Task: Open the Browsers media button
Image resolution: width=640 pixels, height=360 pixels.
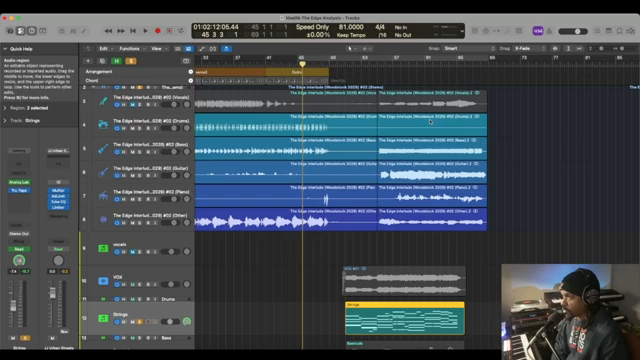Action: pyautogui.click(x=631, y=31)
